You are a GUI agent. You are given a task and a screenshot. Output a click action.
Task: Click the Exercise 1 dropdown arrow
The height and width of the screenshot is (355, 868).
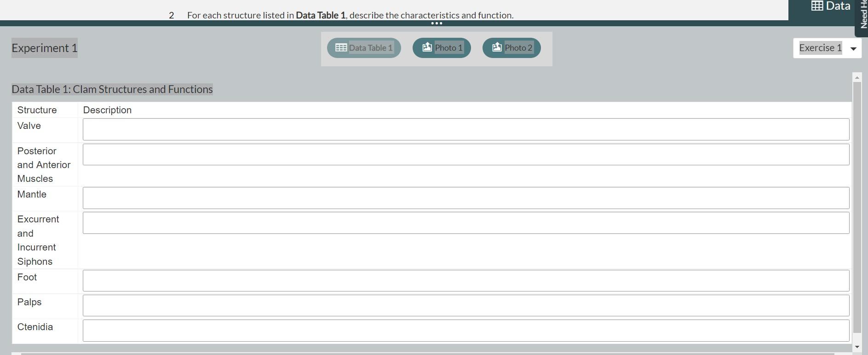tap(853, 49)
